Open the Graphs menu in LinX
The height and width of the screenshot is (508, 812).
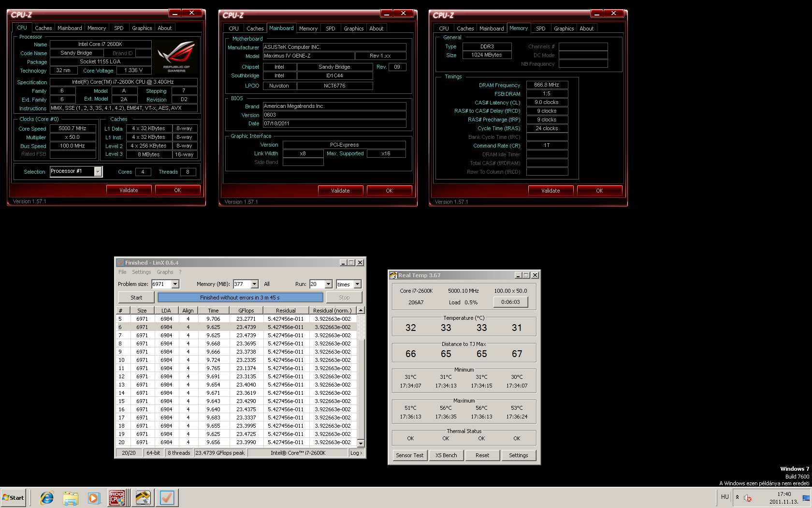coord(165,272)
